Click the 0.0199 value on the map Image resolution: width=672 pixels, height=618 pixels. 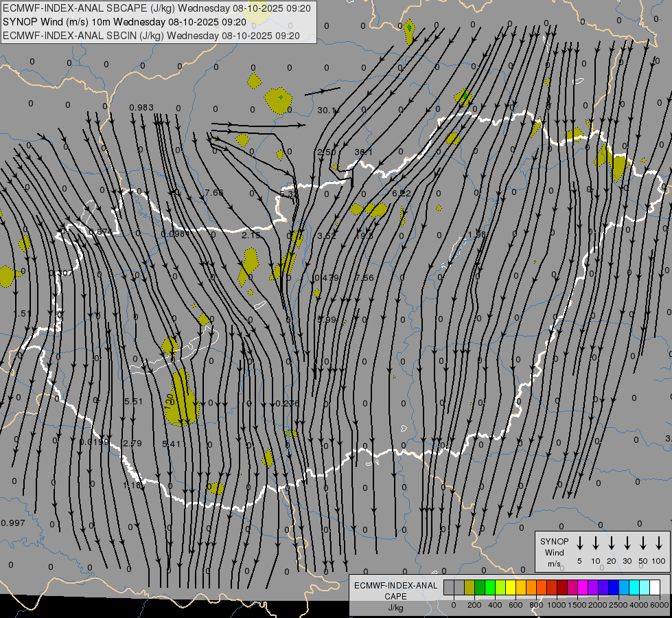click(x=94, y=442)
